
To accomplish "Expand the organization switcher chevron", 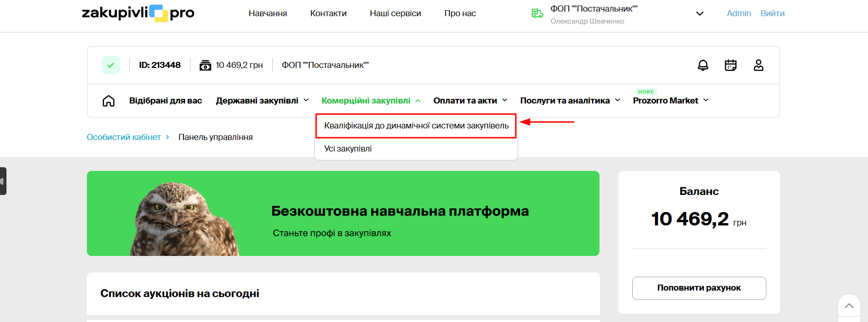I will 699,13.
